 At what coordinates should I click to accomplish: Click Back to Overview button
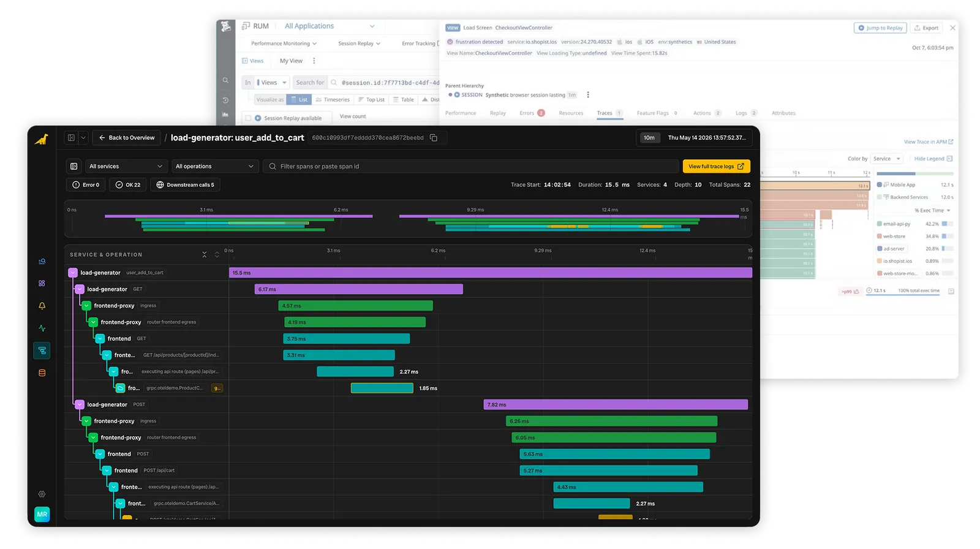(127, 138)
